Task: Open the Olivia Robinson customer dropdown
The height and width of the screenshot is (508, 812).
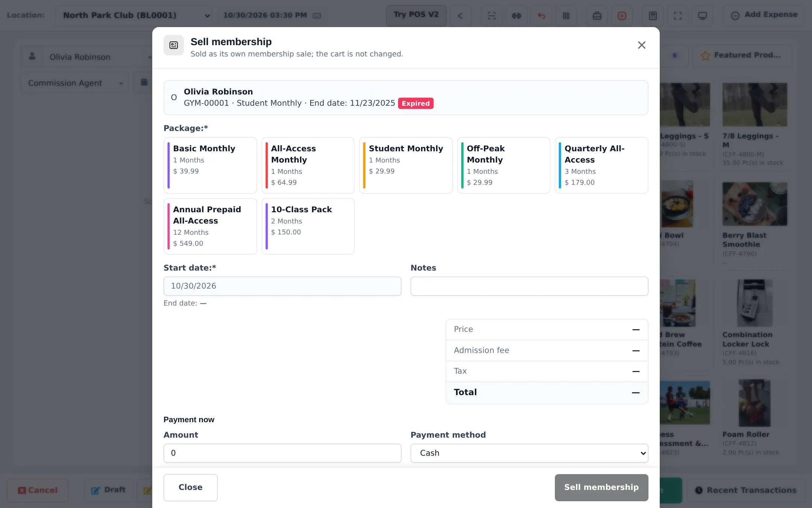Action: tap(98, 57)
